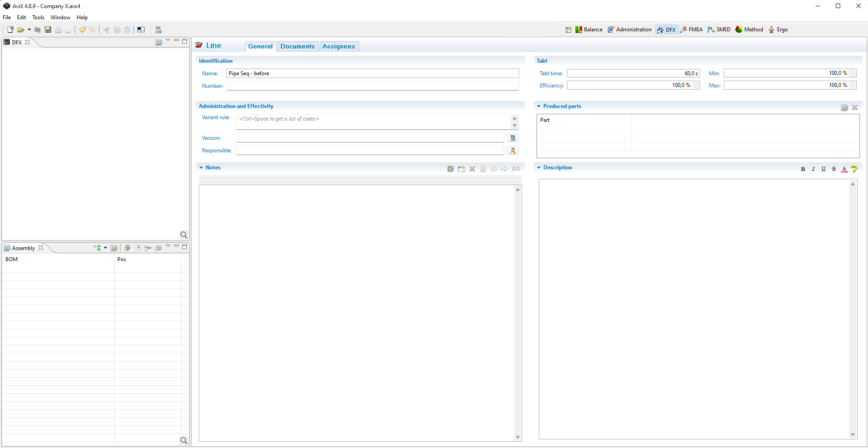Viewport: 868px width, 448px height.
Task: Toggle Italic in Description toolbar
Action: pos(813,169)
